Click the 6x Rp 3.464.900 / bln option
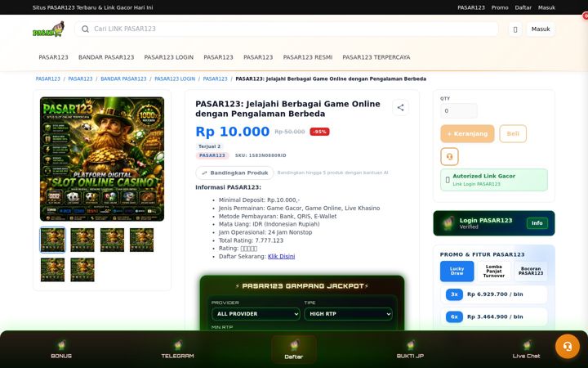The image size is (588, 368). pos(493,317)
